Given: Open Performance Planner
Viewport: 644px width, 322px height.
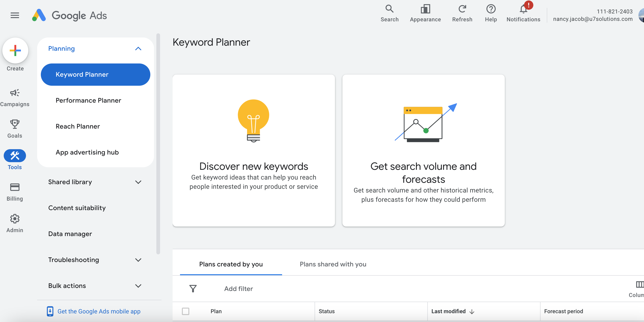Looking at the screenshot, I should 95,100.
